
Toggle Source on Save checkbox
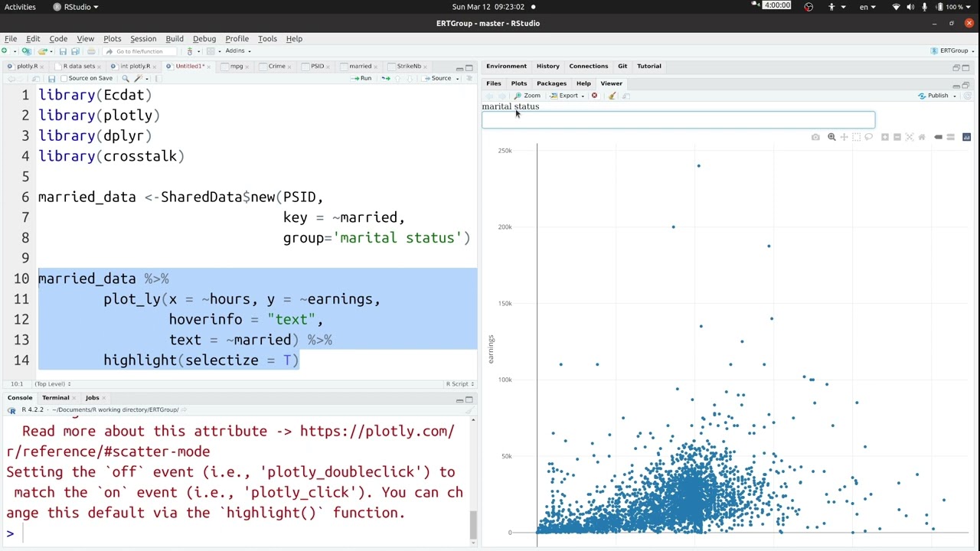click(x=64, y=78)
